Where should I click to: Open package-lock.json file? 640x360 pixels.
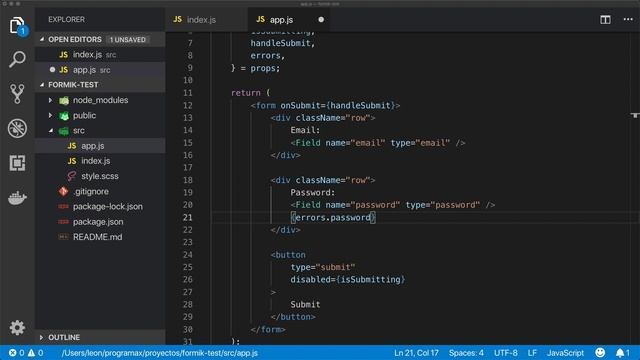[x=100, y=207]
